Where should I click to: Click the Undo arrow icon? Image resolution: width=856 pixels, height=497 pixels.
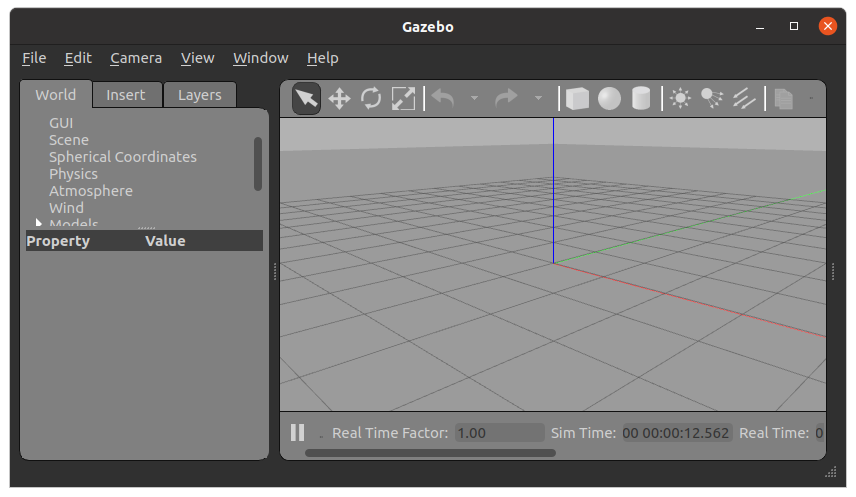point(443,98)
